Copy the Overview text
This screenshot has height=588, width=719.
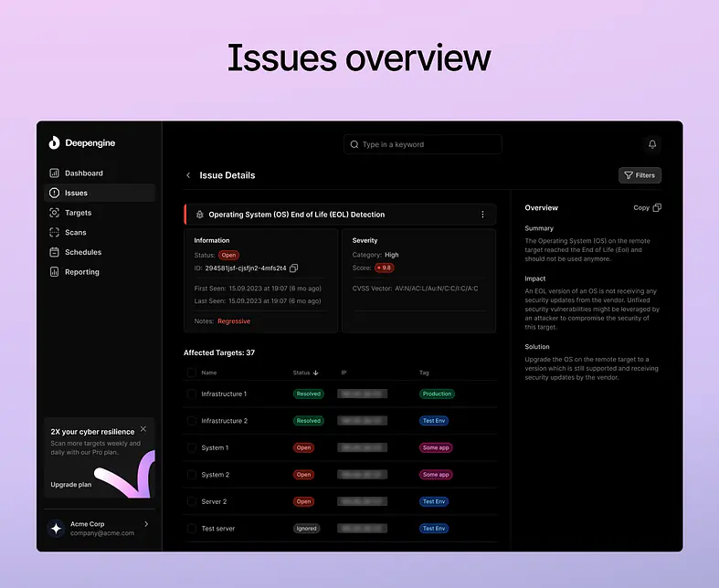[x=647, y=207]
